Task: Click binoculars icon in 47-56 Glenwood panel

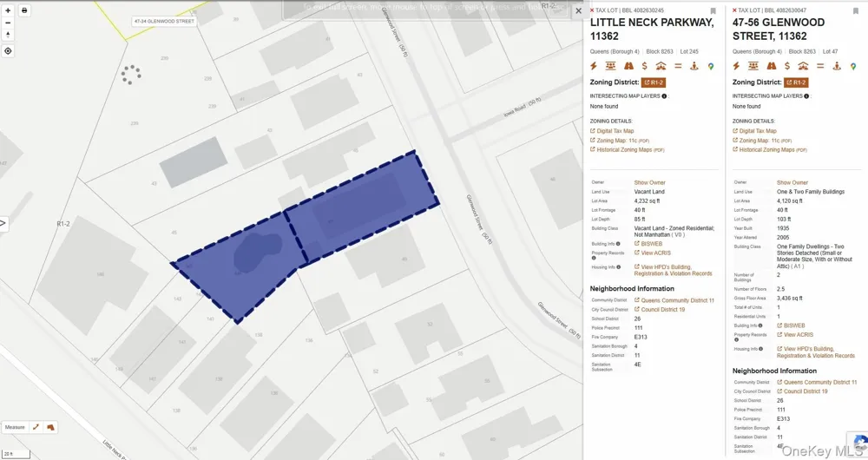Action: tap(771, 66)
